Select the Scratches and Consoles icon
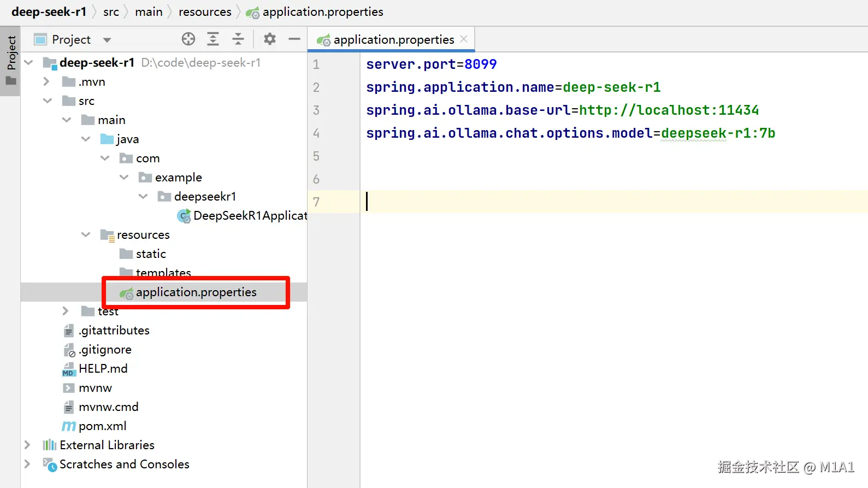The image size is (868, 488). coord(50,465)
